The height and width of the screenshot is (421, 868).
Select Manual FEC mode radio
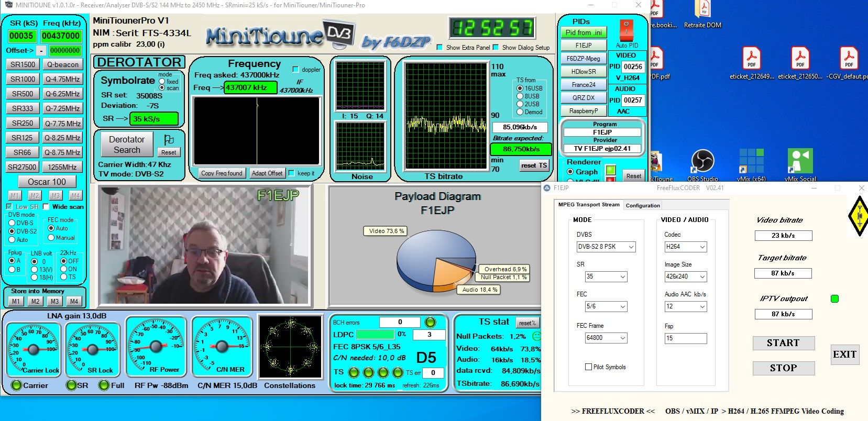tap(51, 238)
